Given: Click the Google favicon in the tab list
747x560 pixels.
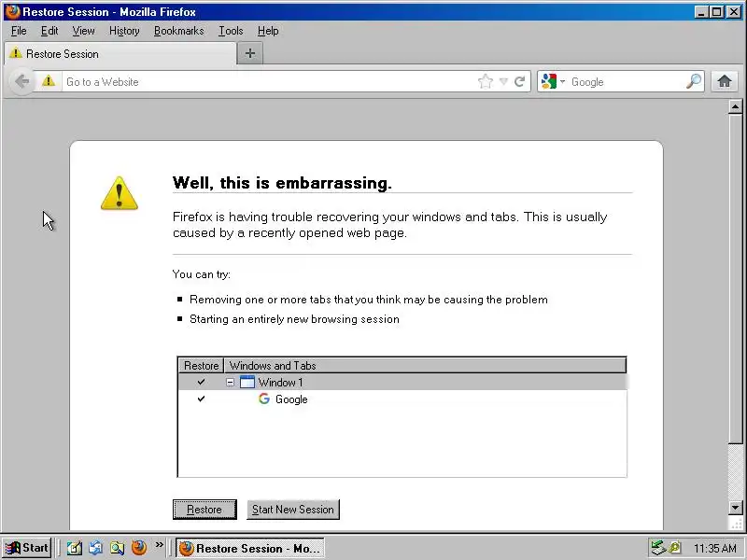Looking at the screenshot, I should 264,399.
